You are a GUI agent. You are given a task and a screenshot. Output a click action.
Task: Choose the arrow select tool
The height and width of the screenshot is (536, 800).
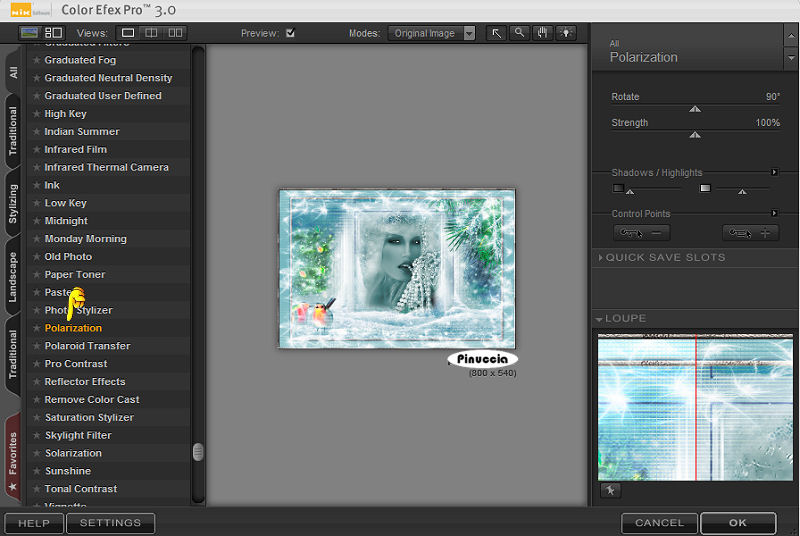point(496,33)
